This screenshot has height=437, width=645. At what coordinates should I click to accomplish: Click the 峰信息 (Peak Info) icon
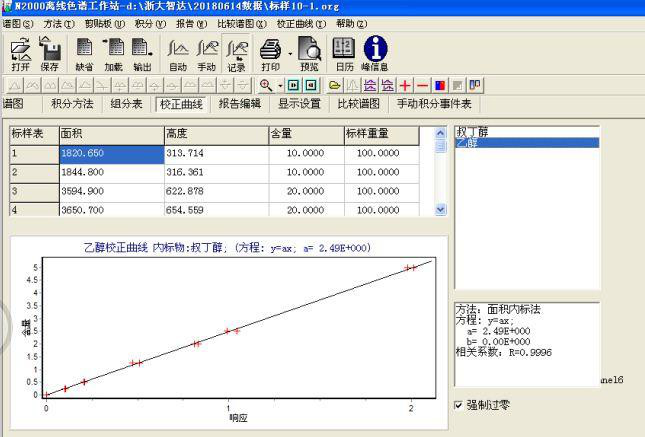click(375, 53)
